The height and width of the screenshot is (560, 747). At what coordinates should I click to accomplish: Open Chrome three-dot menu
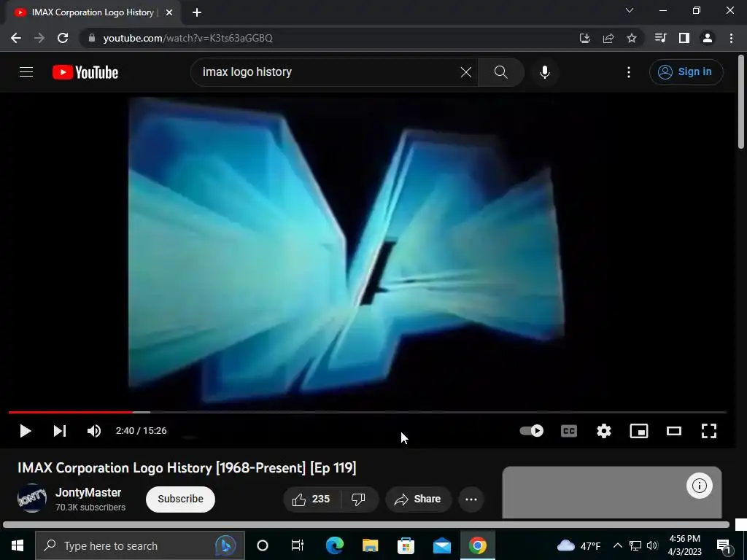point(731,38)
